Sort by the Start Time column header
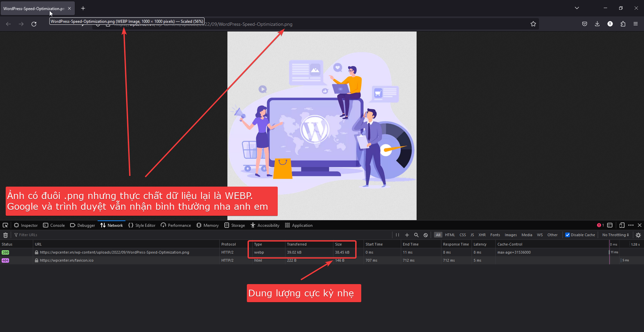The image size is (644, 332). tap(382, 244)
